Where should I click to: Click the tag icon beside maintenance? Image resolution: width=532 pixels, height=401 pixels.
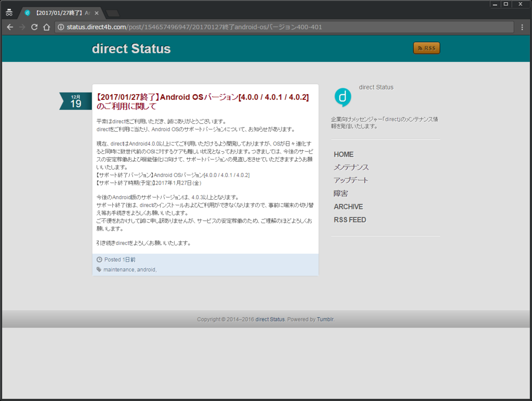(x=99, y=269)
